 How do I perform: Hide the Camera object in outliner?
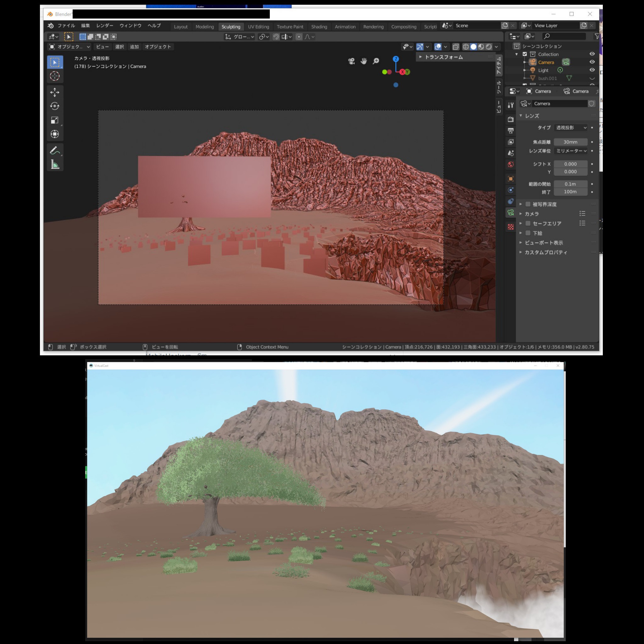[592, 62]
